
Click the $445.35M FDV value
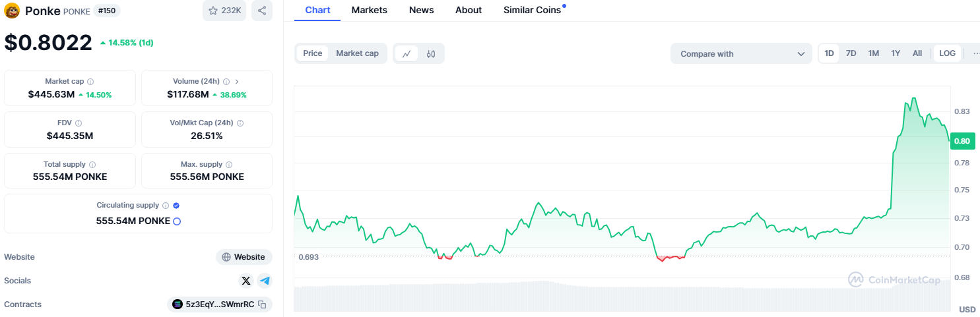point(70,136)
